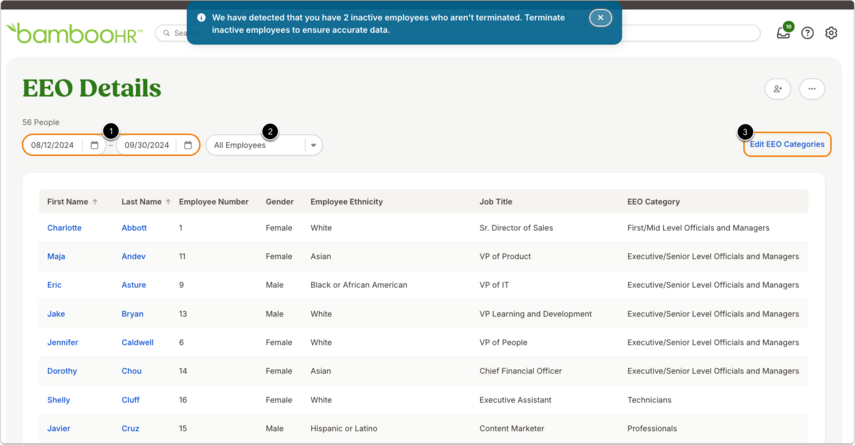Viewport: 855px width, 445px height.
Task: Click the Job Title column header
Action: tap(496, 202)
